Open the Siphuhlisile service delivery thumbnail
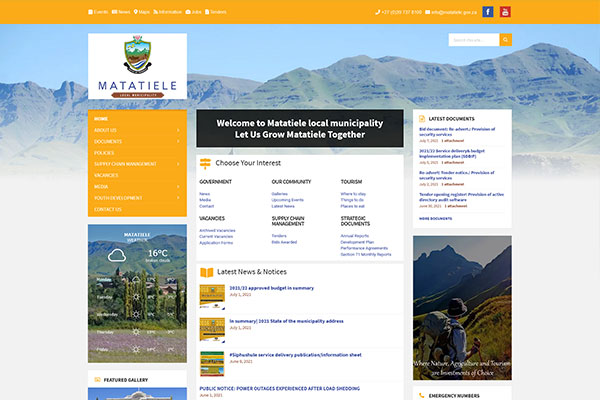The image size is (600, 400). click(x=212, y=363)
